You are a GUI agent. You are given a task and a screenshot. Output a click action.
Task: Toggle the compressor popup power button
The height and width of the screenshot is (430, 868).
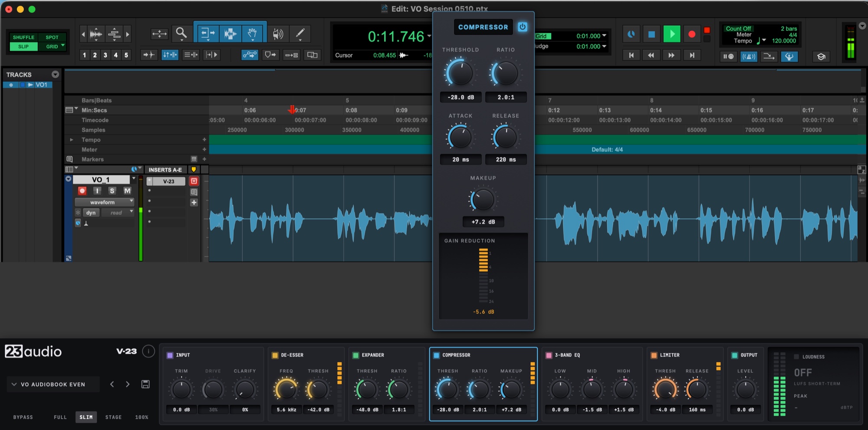(x=523, y=27)
